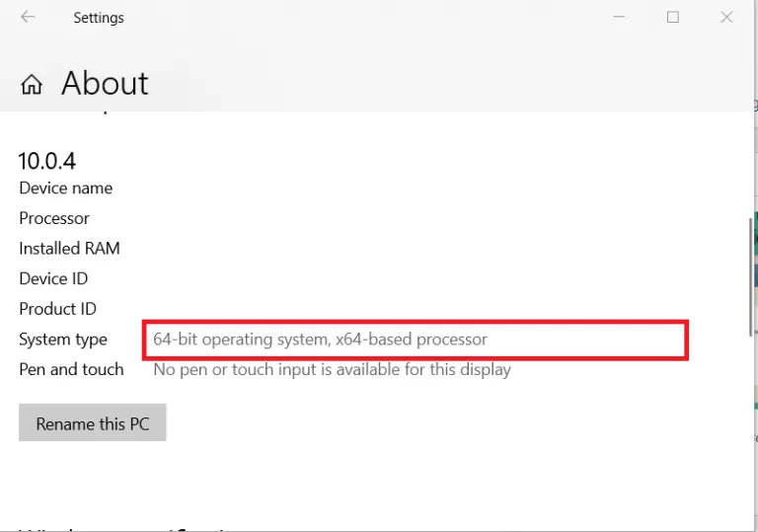The width and height of the screenshot is (758, 532).
Task: Click the Device name label
Action: pos(66,189)
